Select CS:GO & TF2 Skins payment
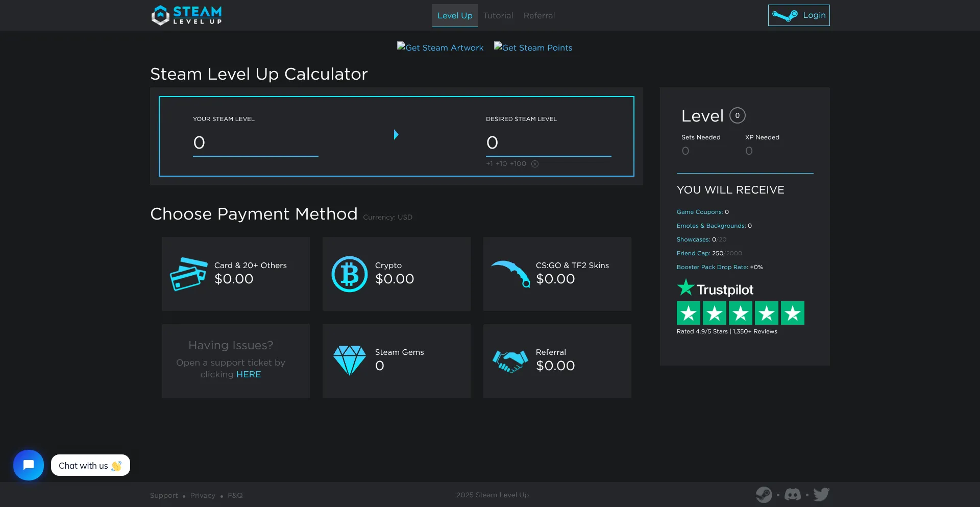 557,274
